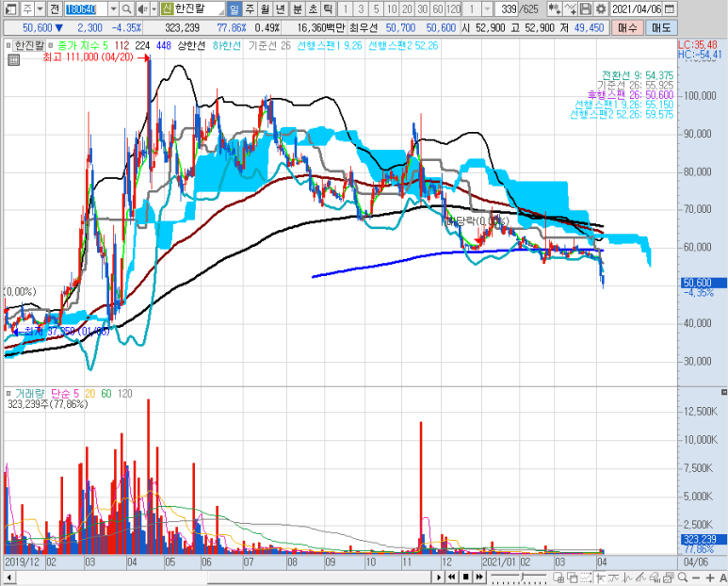Choose the 120 interval button
Image resolution: width=728 pixels, height=586 pixels.
click(x=453, y=8)
